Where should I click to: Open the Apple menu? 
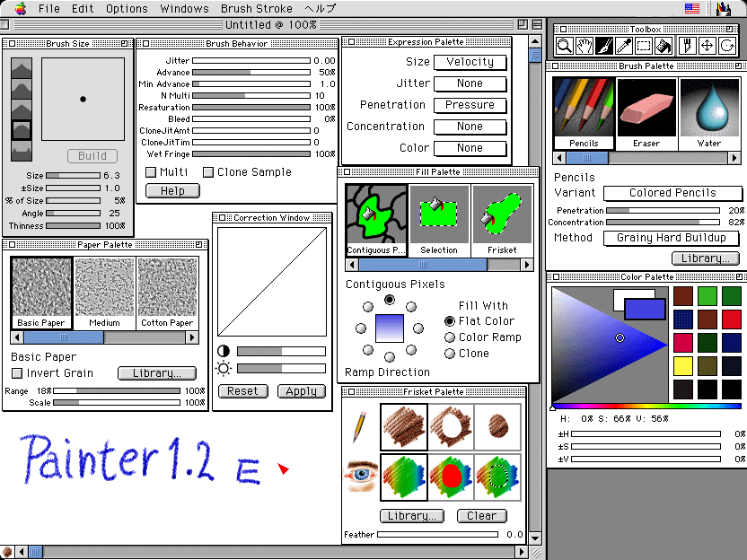pyautogui.click(x=21, y=9)
